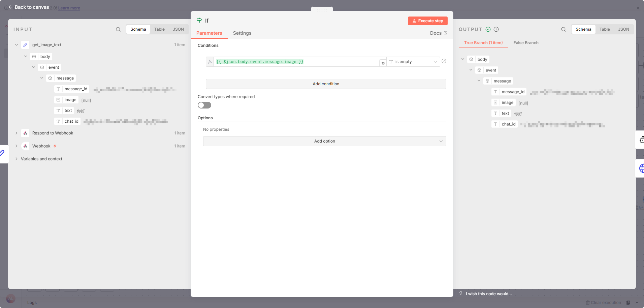Switch OUTPUT view to JSON
This screenshot has width=644, height=308.
pos(623,29)
